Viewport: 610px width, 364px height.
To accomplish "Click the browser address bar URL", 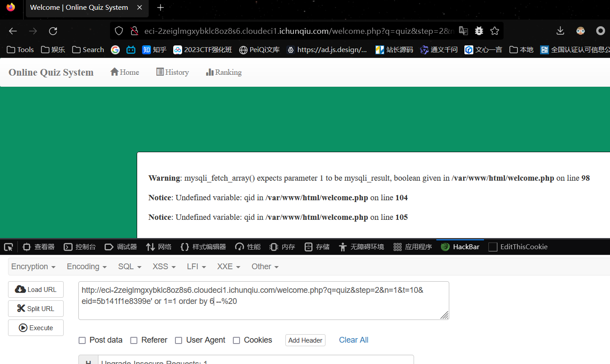I will [x=298, y=31].
